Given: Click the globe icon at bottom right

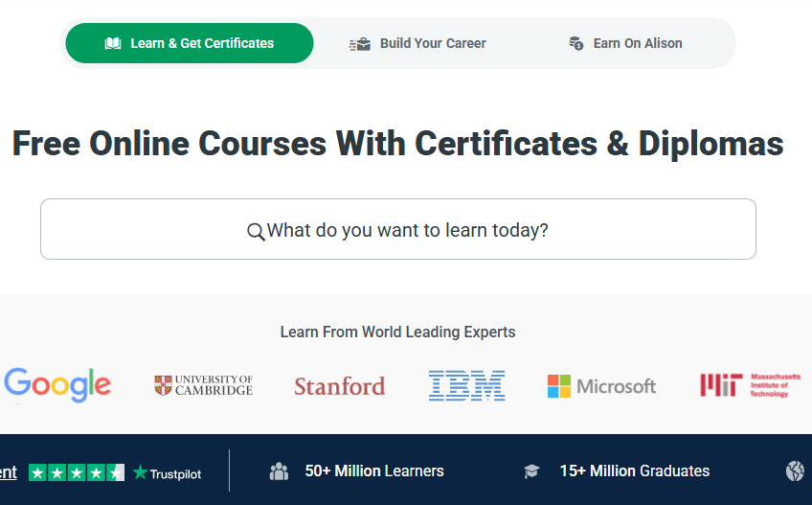Looking at the screenshot, I should [795, 471].
